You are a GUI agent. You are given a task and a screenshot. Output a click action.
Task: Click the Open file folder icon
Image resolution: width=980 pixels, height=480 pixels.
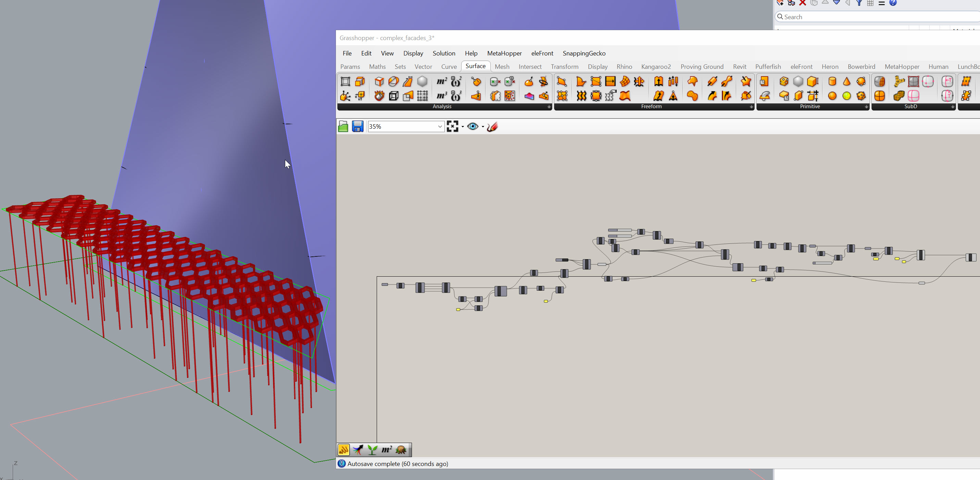click(343, 126)
